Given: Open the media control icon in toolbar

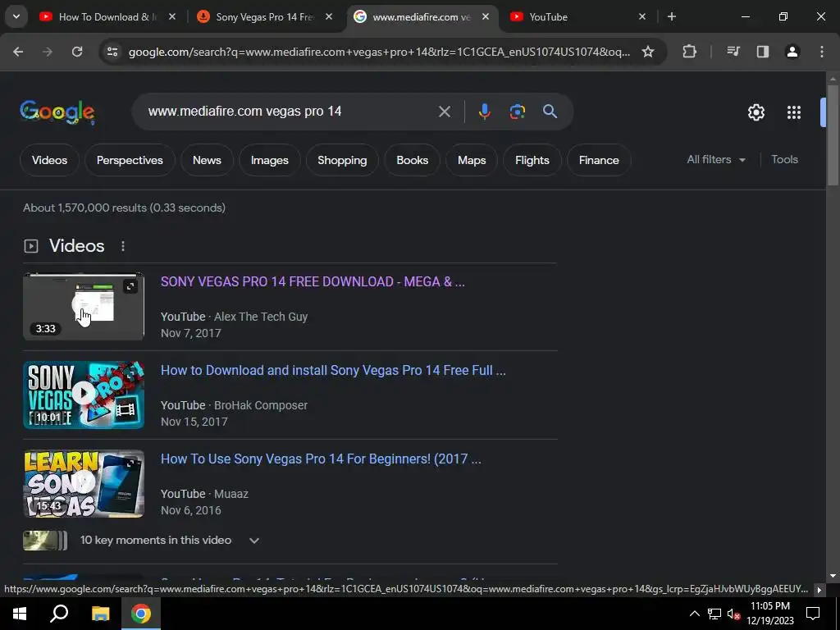Looking at the screenshot, I should (733, 52).
